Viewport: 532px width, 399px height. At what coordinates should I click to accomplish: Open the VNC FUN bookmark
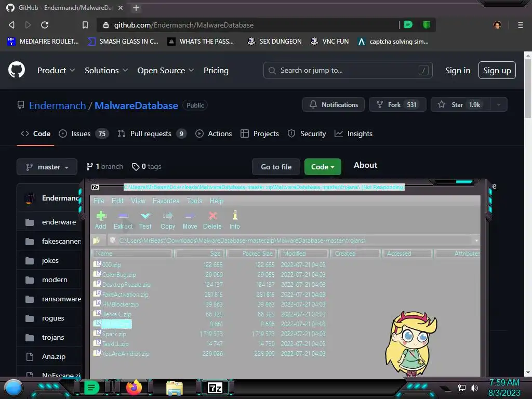[x=330, y=42]
